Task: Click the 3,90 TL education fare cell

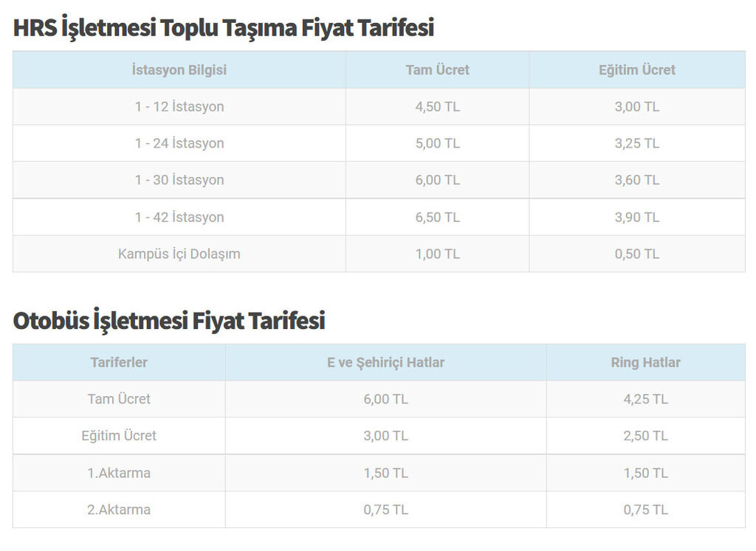Action: (x=636, y=217)
